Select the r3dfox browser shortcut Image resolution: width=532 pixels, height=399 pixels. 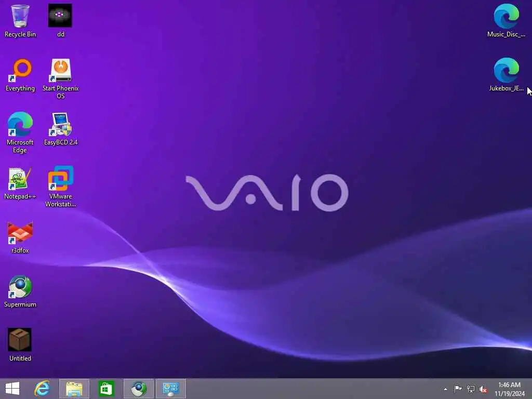[x=20, y=237]
